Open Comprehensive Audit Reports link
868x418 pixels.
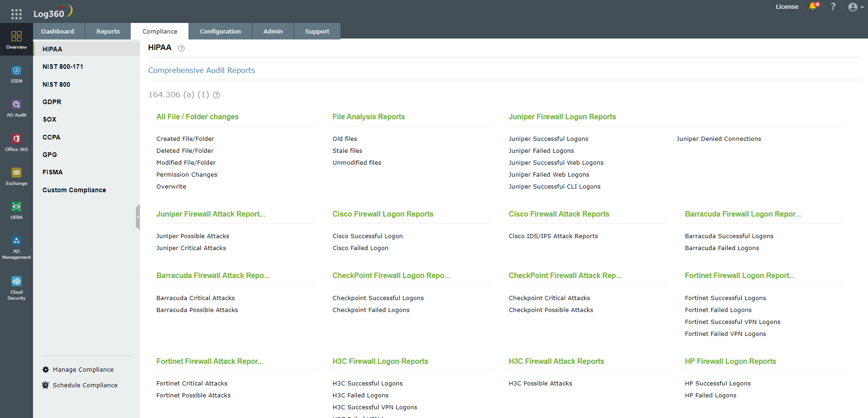point(201,70)
